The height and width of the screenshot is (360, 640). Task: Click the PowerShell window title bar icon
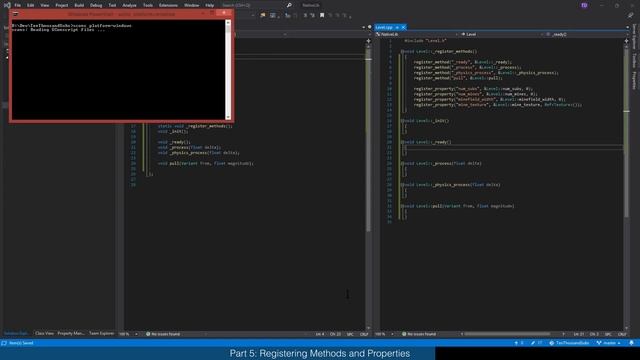point(16,13)
